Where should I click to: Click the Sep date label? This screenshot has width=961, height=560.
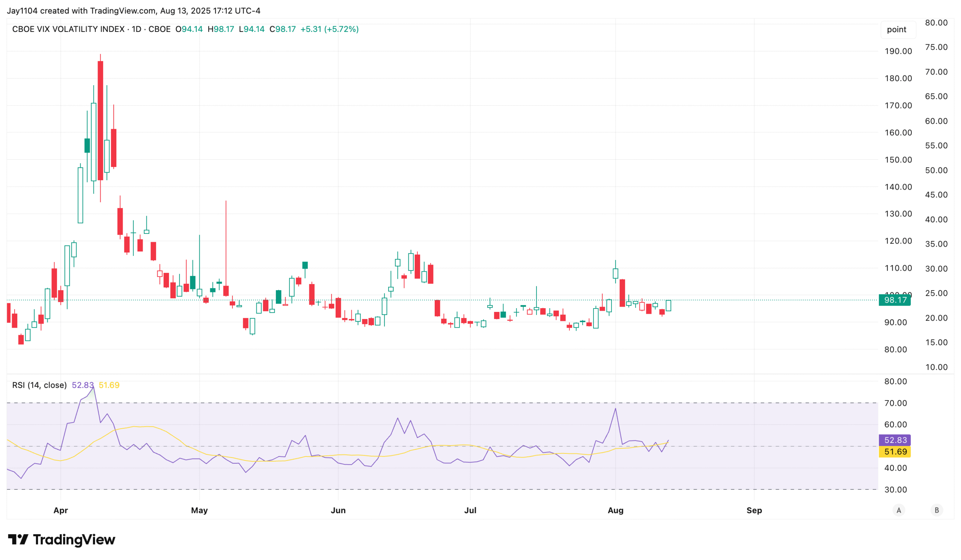point(754,510)
